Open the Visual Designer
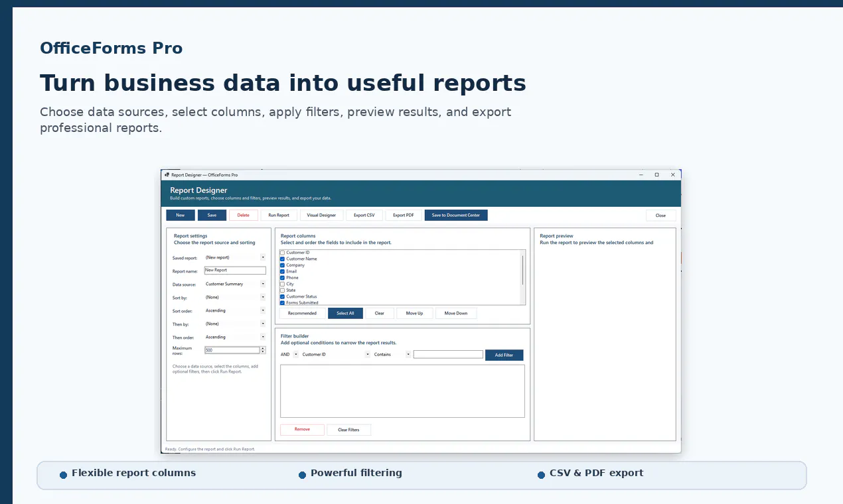This screenshot has height=504, width=843. [x=321, y=215]
